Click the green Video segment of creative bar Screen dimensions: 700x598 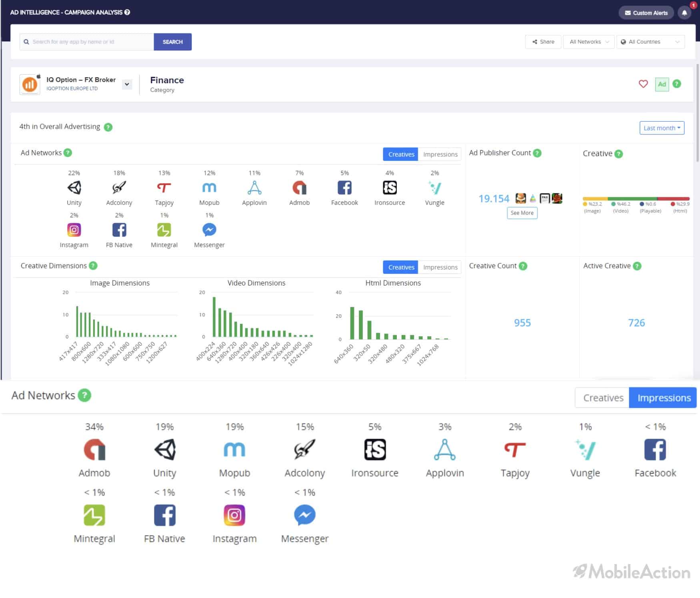tap(632, 199)
